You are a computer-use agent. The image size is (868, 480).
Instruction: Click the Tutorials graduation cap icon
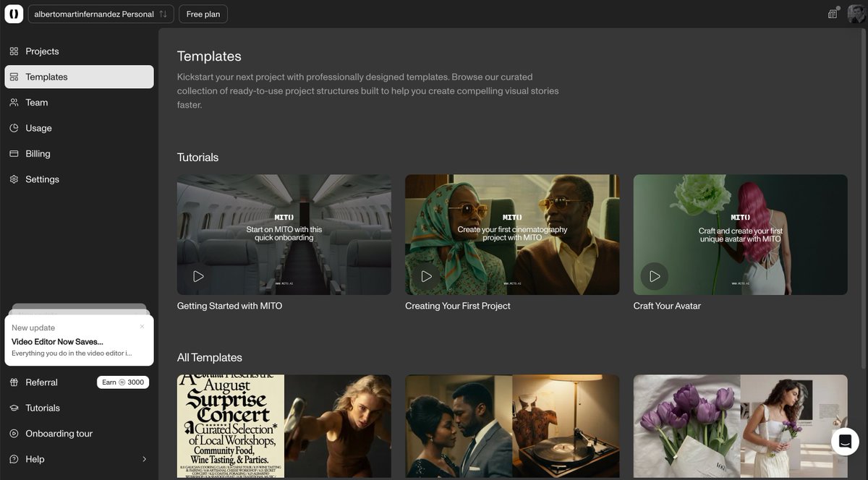point(14,408)
